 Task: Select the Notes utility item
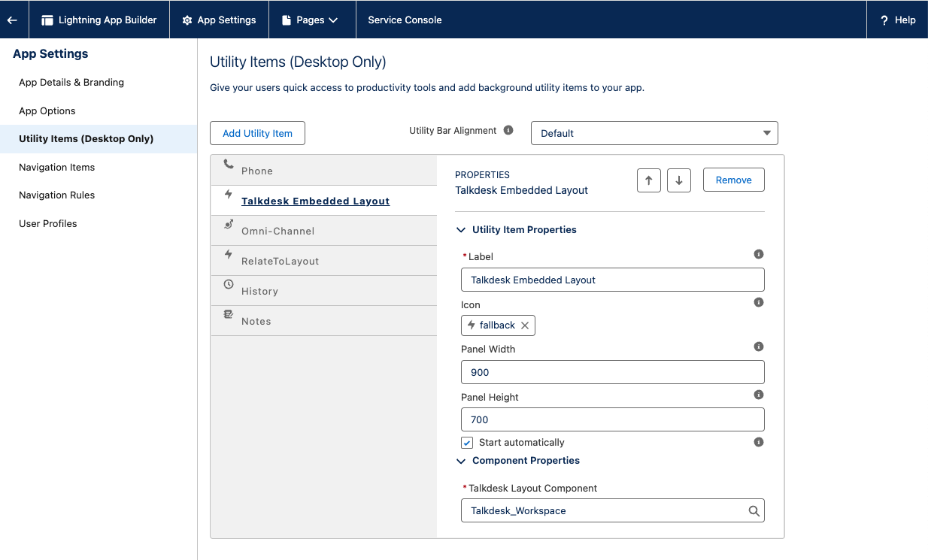[324, 321]
